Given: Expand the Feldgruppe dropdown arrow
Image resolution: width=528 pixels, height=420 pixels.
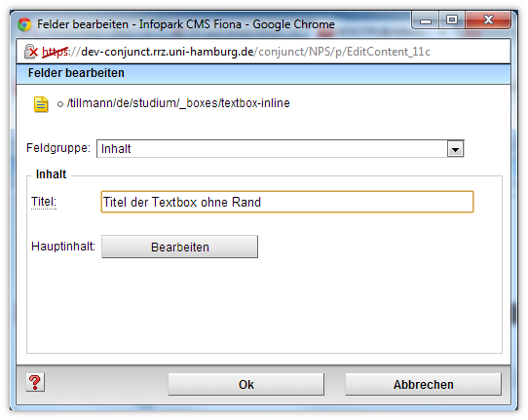Looking at the screenshot, I should [x=455, y=149].
